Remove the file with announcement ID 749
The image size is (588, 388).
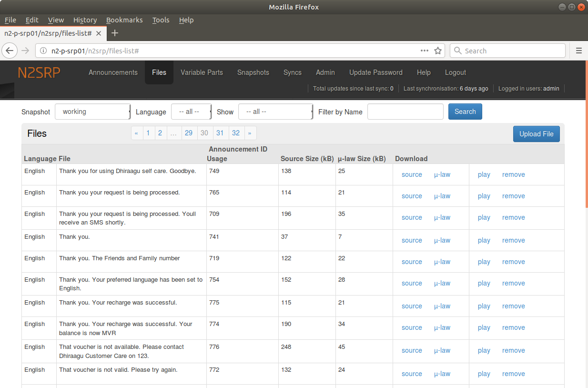[x=514, y=174]
